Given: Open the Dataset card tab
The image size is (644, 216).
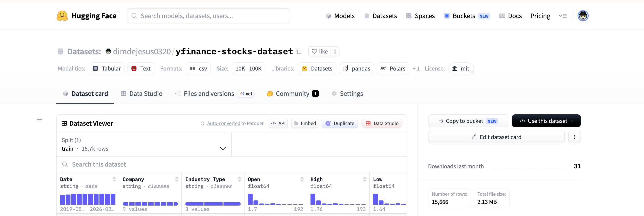Looking at the screenshot, I should [x=85, y=94].
